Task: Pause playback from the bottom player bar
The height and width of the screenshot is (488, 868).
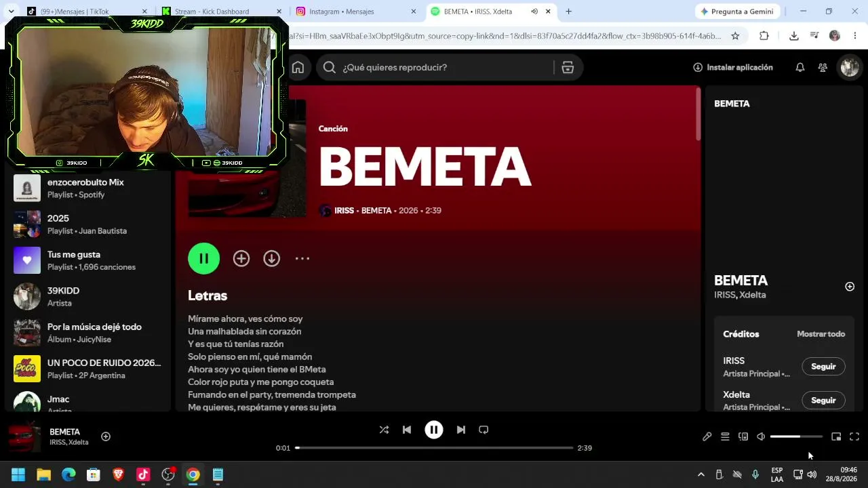Action: tap(434, 430)
